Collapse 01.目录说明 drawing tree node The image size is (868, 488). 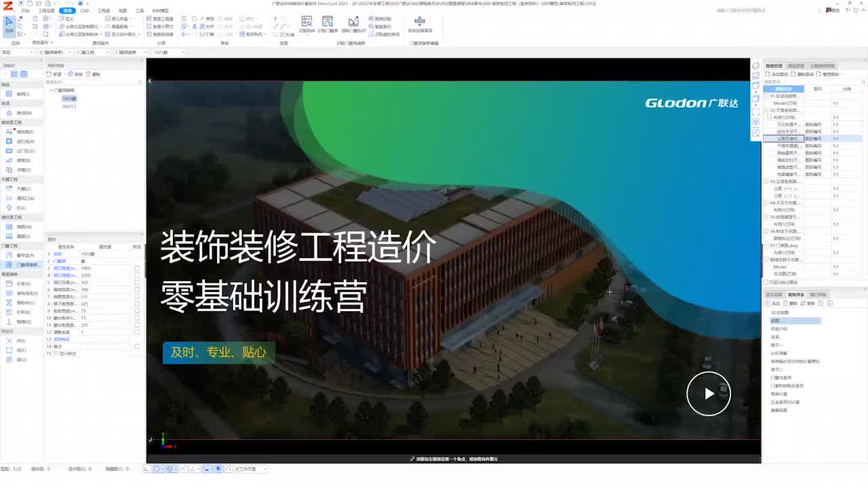[766, 96]
